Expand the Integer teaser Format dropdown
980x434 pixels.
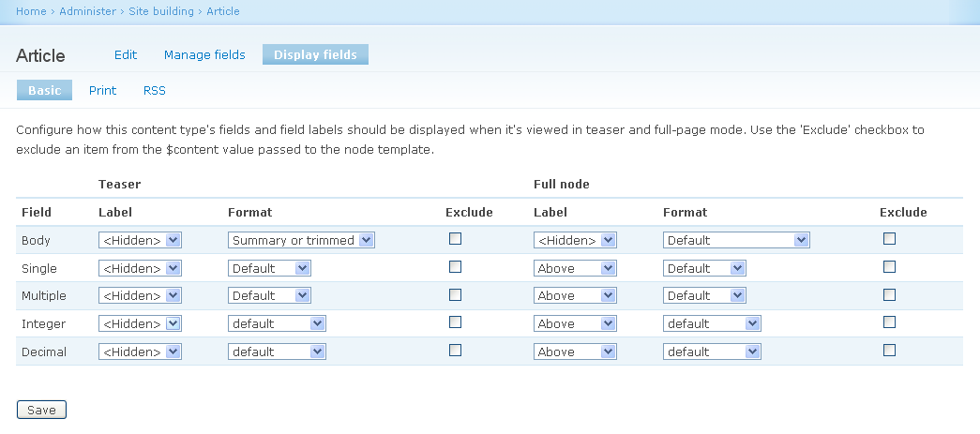click(277, 323)
